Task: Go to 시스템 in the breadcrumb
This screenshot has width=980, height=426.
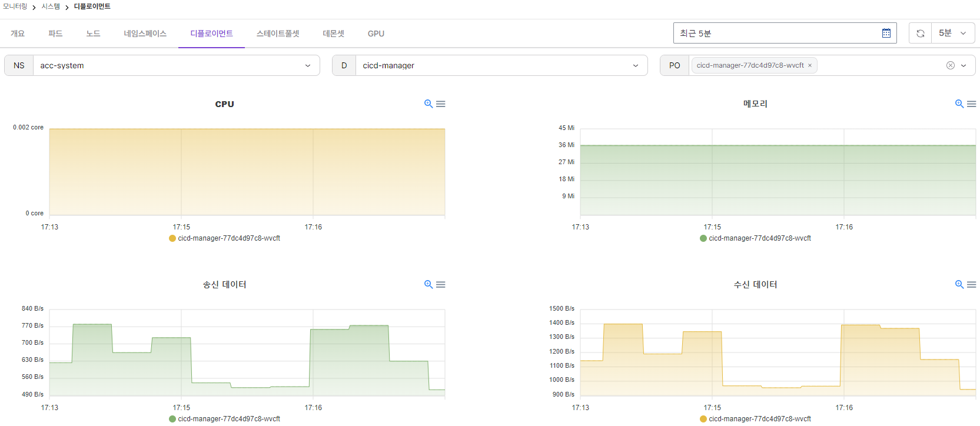Action: [x=51, y=6]
